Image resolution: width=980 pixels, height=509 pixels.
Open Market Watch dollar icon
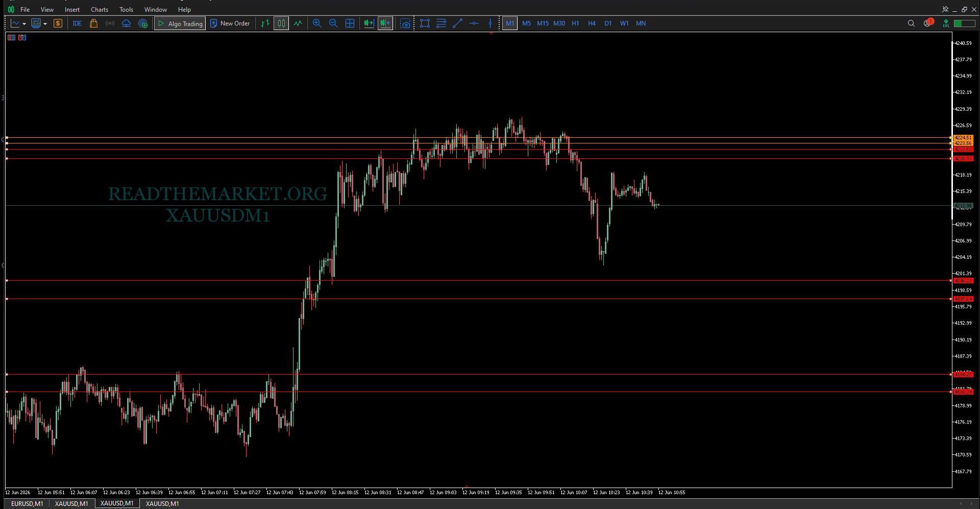click(x=58, y=23)
